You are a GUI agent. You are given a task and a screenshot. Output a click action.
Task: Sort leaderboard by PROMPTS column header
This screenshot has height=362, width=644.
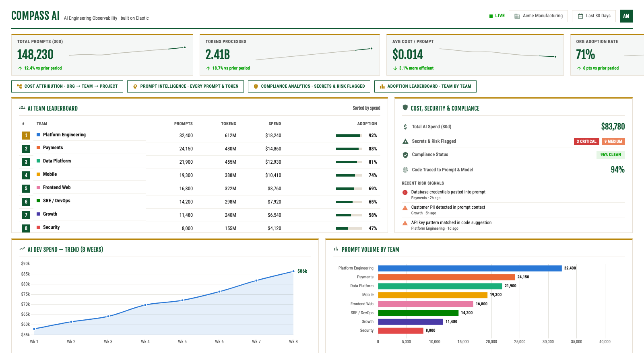(x=184, y=124)
